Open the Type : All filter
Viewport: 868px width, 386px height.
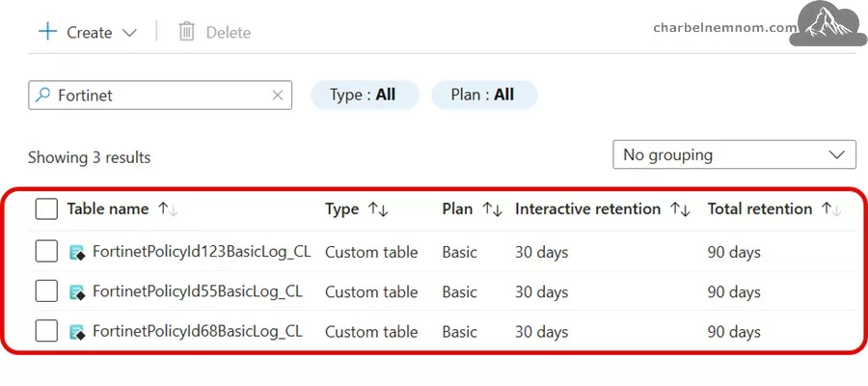coord(365,95)
